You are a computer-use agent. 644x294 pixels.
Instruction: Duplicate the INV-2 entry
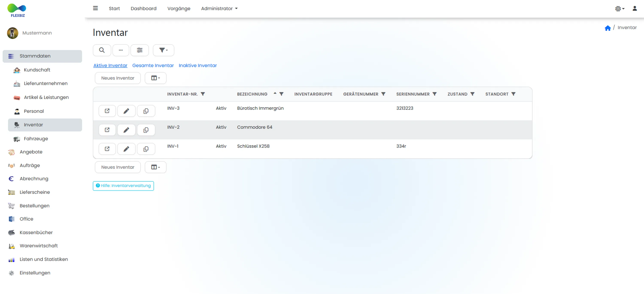pyautogui.click(x=146, y=130)
